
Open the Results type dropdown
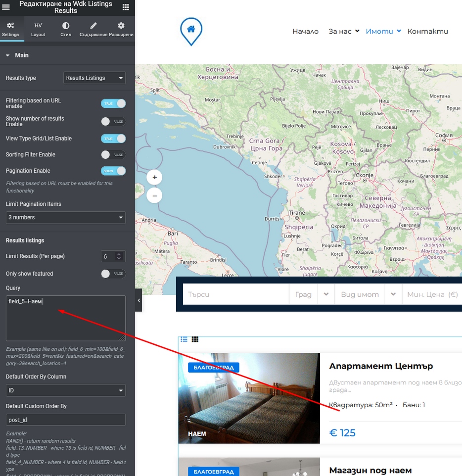pos(94,78)
